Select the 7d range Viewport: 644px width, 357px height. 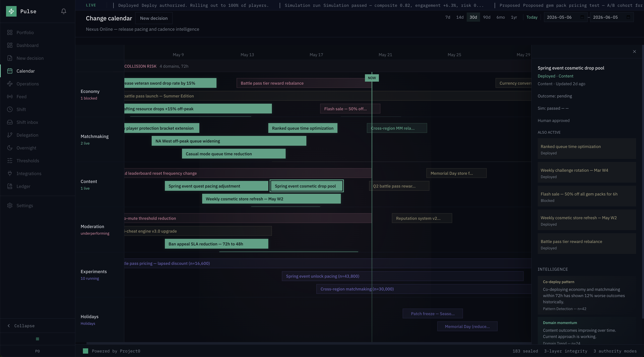pyautogui.click(x=448, y=17)
